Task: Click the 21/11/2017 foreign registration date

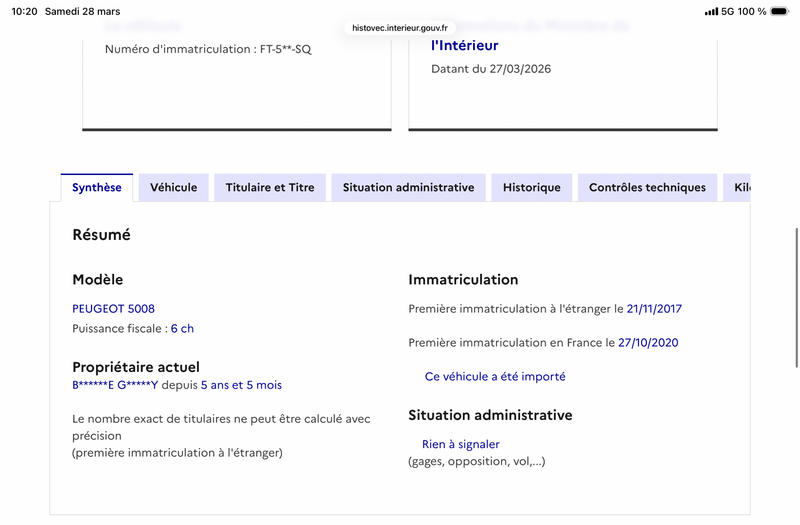Action: click(654, 309)
